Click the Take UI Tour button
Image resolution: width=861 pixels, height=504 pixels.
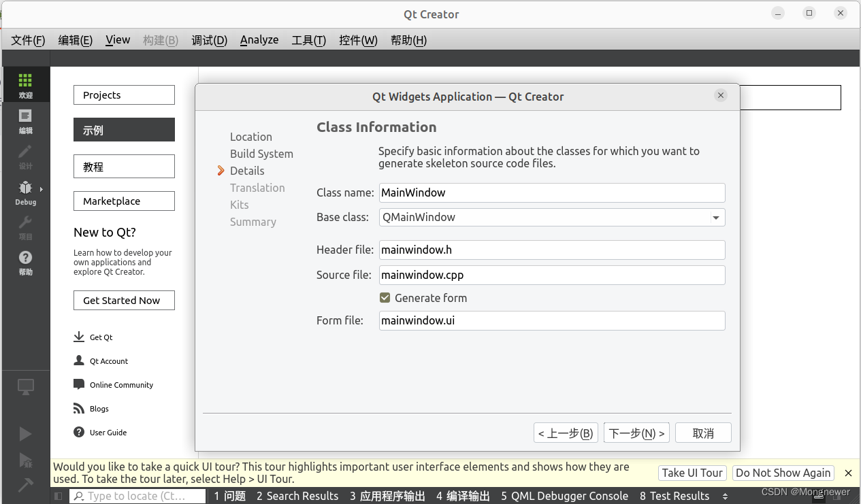click(x=692, y=473)
